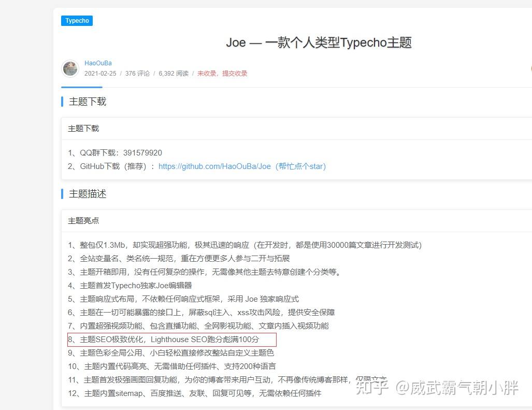This screenshot has height=410, width=532.
Task: Click item 11 about 画图回复功能
Action: click(x=227, y=380)
